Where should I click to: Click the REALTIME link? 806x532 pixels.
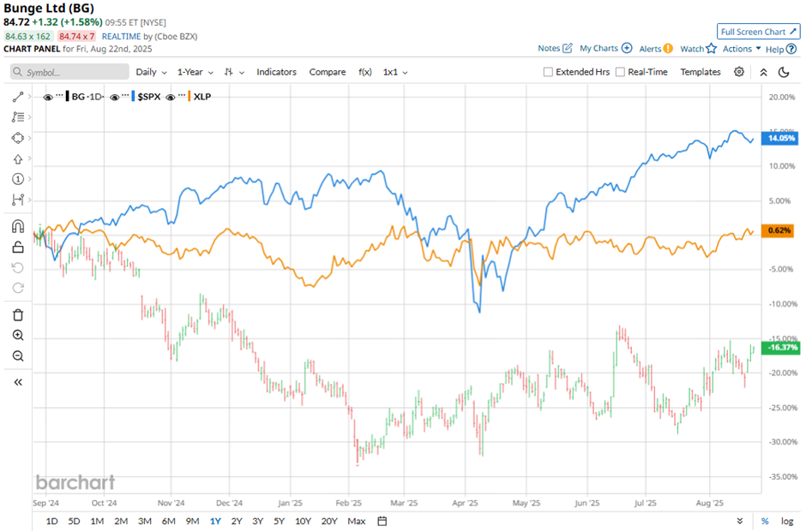coord(121,37)
